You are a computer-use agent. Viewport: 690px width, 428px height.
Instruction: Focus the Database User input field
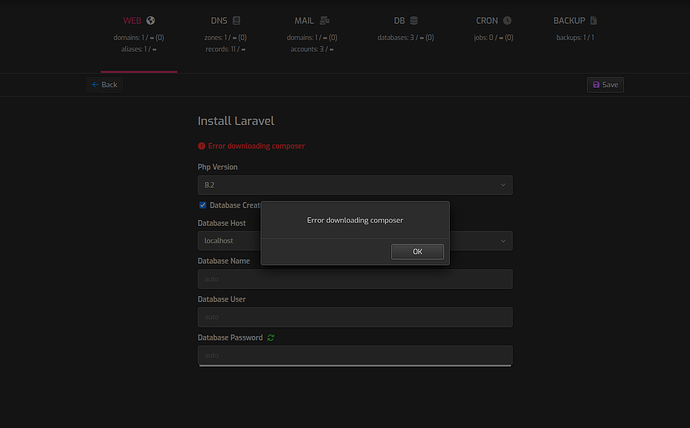click(x=355, y=317)
